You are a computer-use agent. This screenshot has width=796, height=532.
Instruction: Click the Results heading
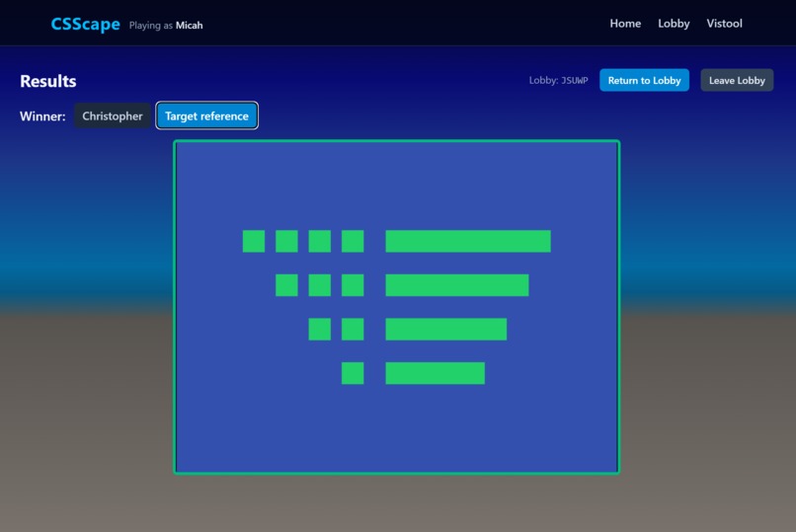coord(48,81)
